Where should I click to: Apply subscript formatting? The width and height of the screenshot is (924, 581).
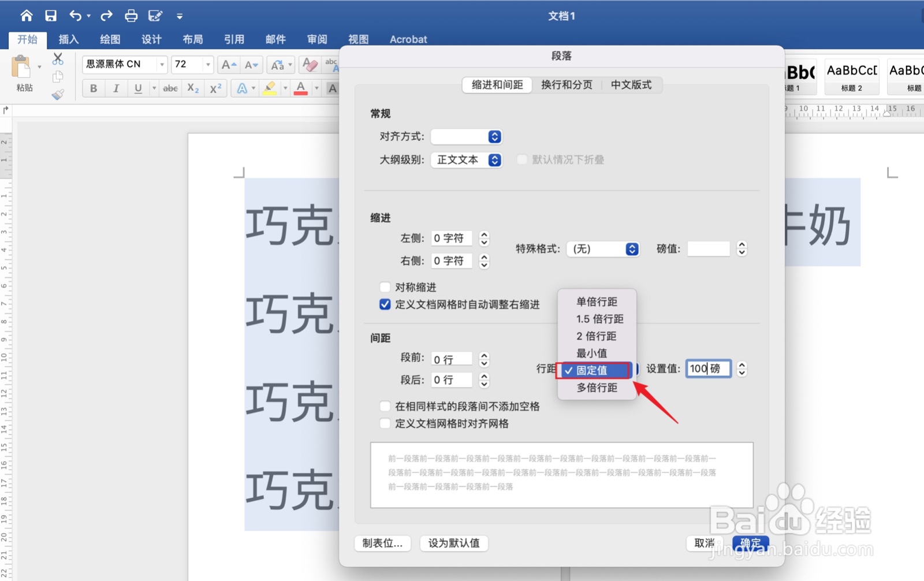coord(192,88)
